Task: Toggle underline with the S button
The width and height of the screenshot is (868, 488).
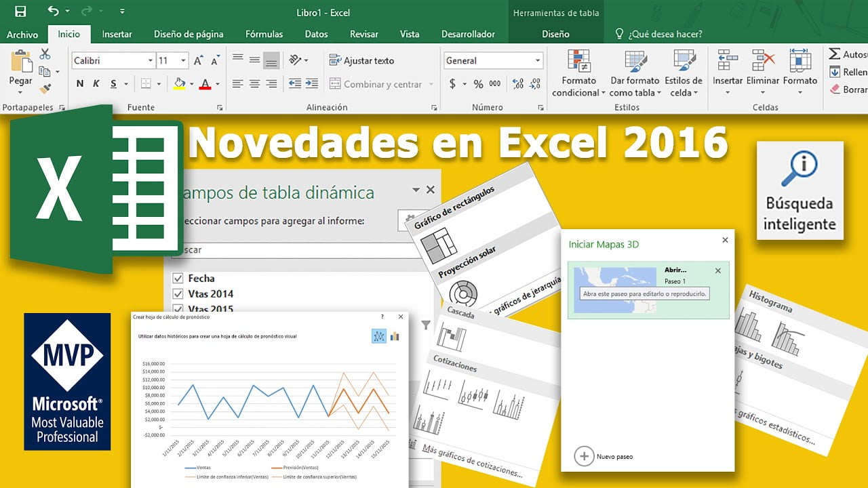Action: point(113,84)
